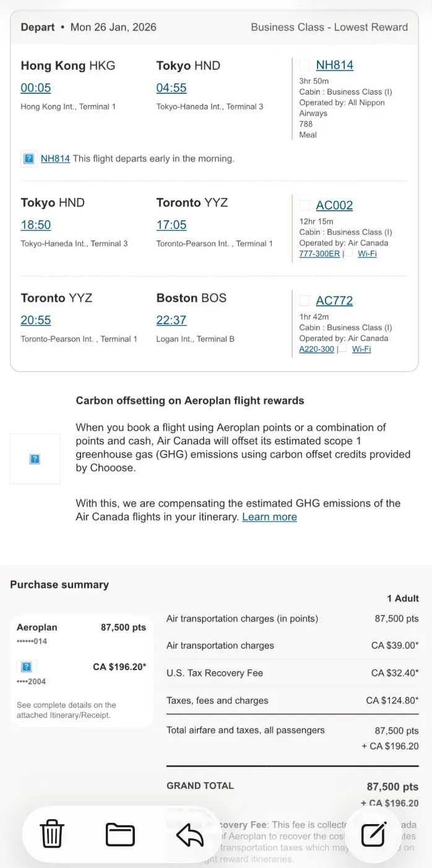Viewport: 432px width, 868px height.
Task: Tap the broken image beside carbon offsetting text
Action: point(35,459)
